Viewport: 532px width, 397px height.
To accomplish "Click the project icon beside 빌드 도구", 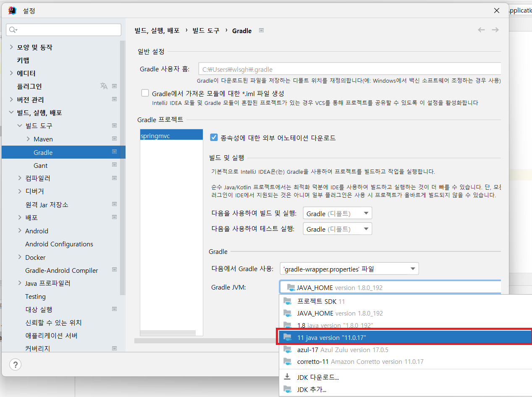I will point(114,125).
